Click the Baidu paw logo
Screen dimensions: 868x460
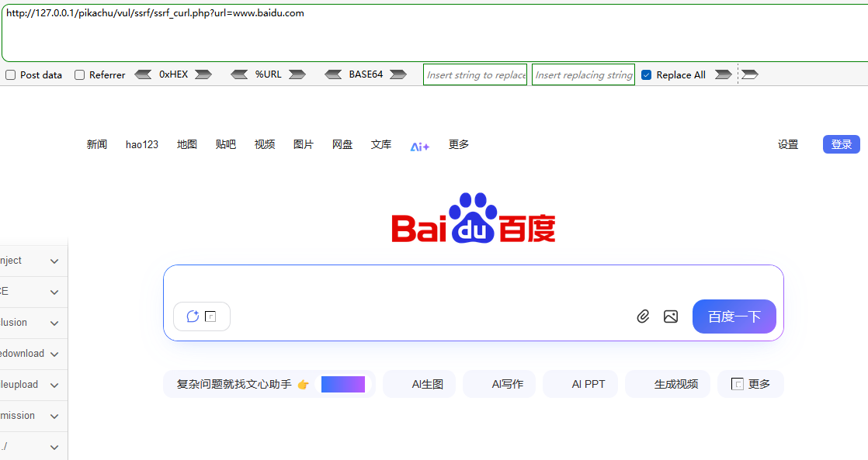tap(473, 218)
